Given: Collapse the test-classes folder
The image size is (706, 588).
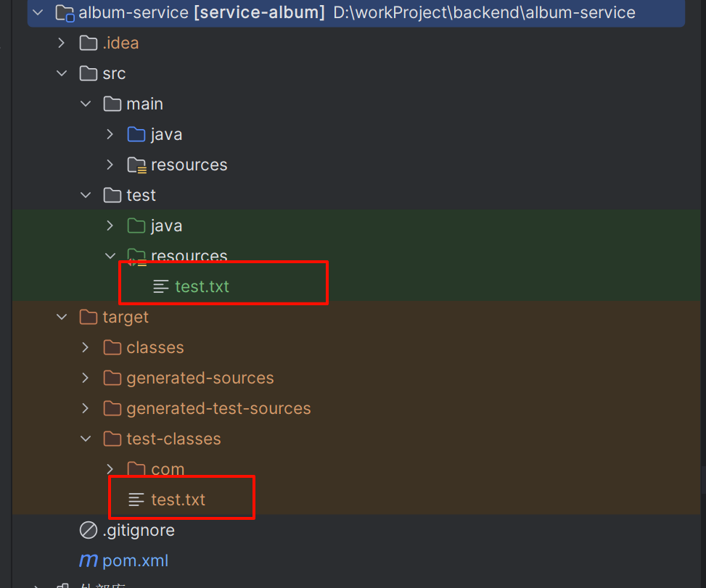Looking at the screenshot, I should point(86,439).
